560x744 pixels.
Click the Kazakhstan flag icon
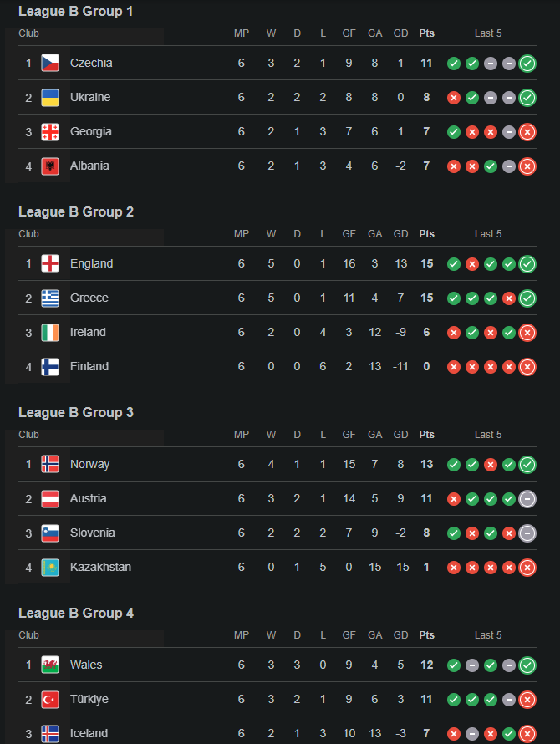click(50, 567)
